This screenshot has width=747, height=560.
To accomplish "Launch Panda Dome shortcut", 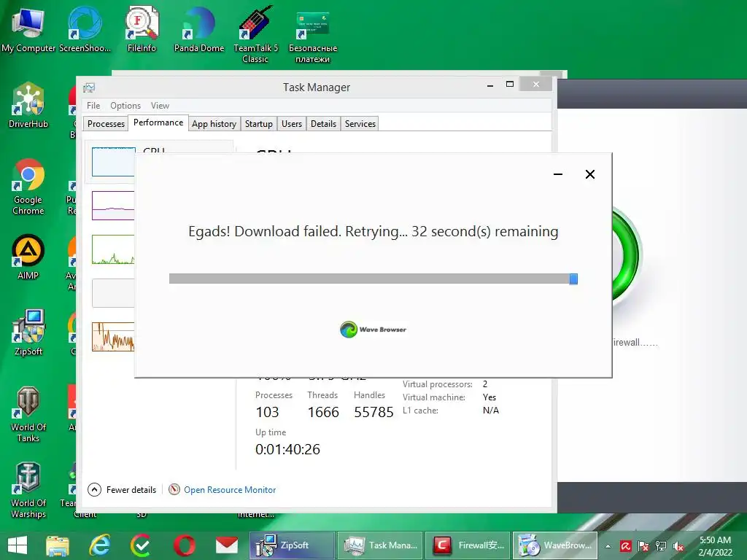I will [x=198, y=29].
